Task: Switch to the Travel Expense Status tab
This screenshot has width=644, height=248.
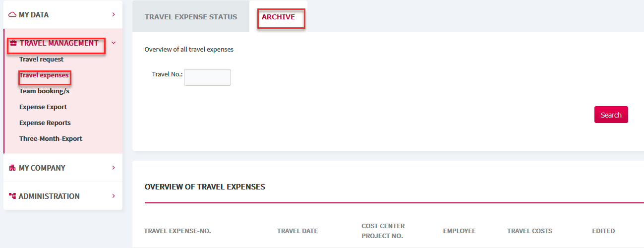Action: tap(191, 16)
